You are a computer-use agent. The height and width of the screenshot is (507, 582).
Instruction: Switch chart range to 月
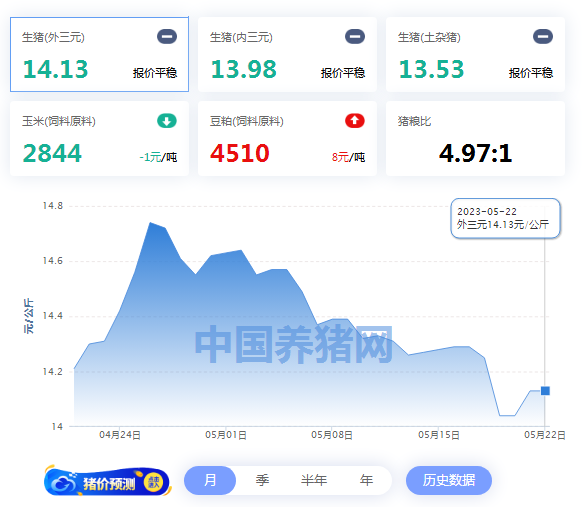coord(210,480)
